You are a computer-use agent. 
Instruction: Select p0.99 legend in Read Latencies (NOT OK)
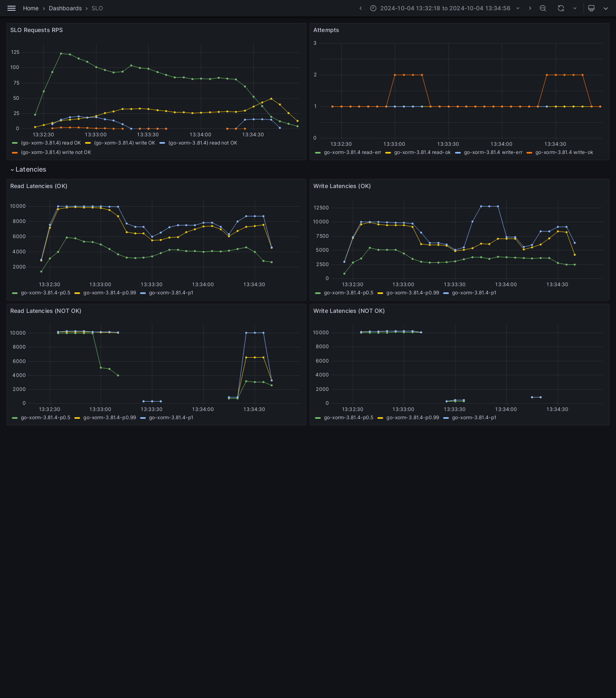coord(110,418)
